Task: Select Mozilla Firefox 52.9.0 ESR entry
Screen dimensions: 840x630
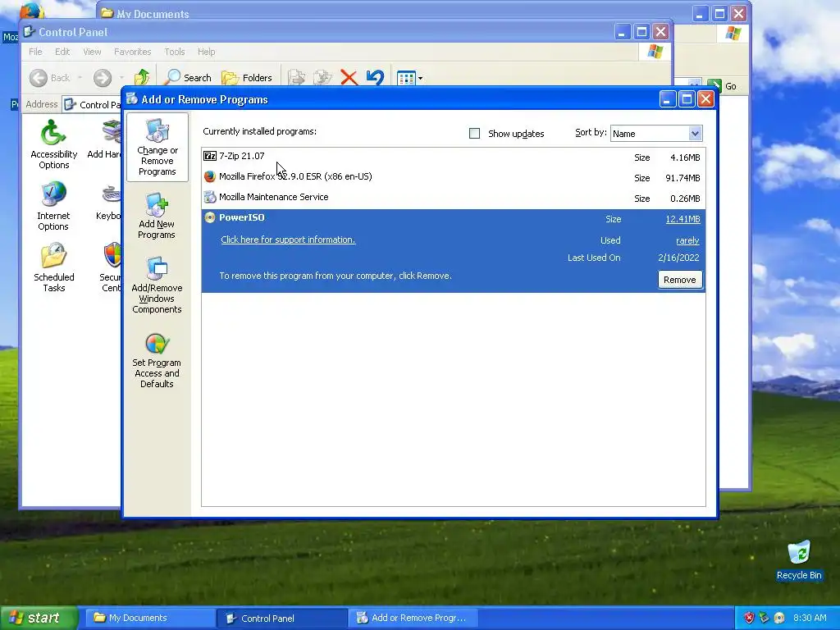Action: click(x=453, y=177)
